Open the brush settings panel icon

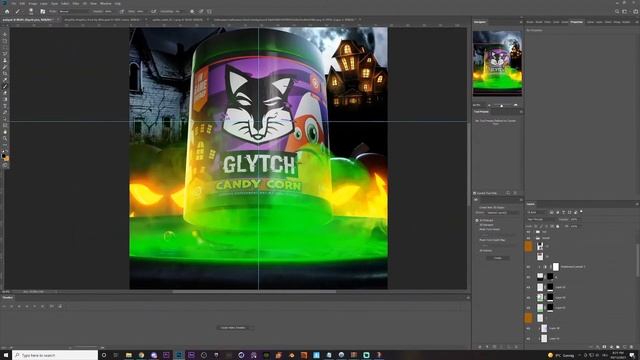(x=43, y=11)
